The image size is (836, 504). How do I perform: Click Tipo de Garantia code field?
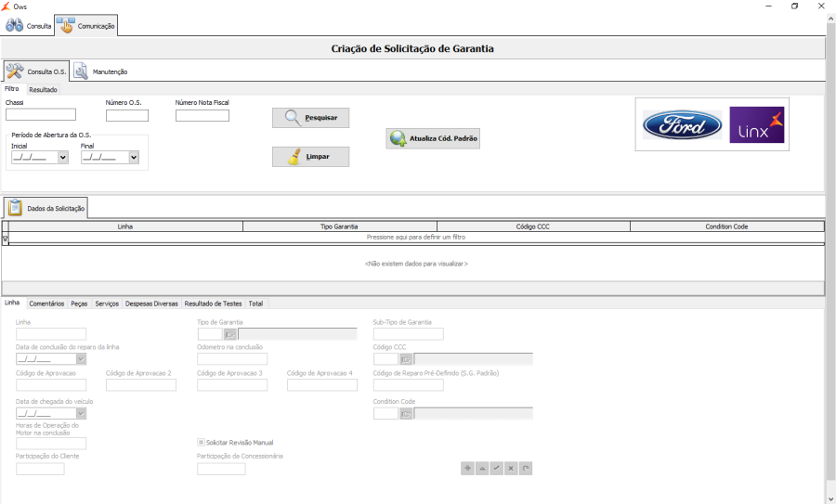(x=210, y=334)
